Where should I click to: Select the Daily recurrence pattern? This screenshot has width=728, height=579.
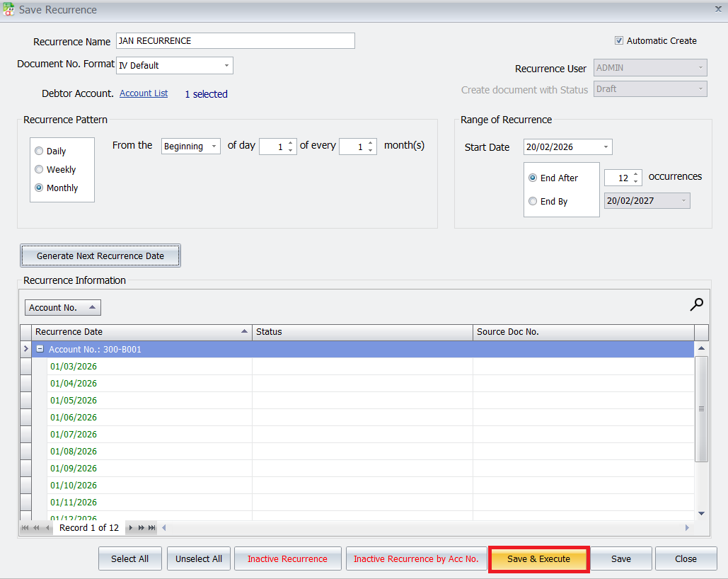pos(39,151)
